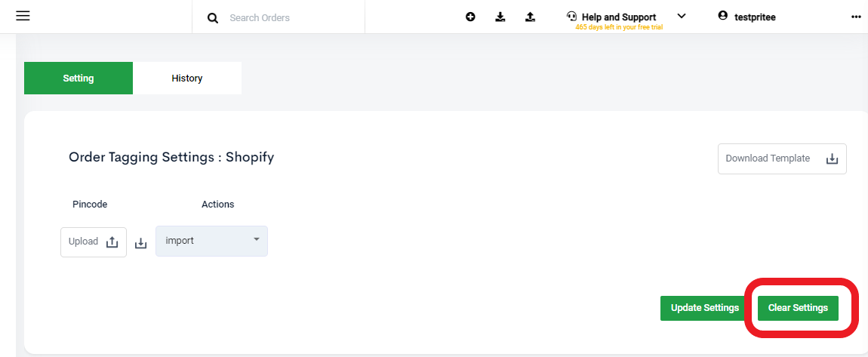This screenshot has width=868, height=357.
Task: Click the Clear Settings button
Action: [x=799, y=308]
